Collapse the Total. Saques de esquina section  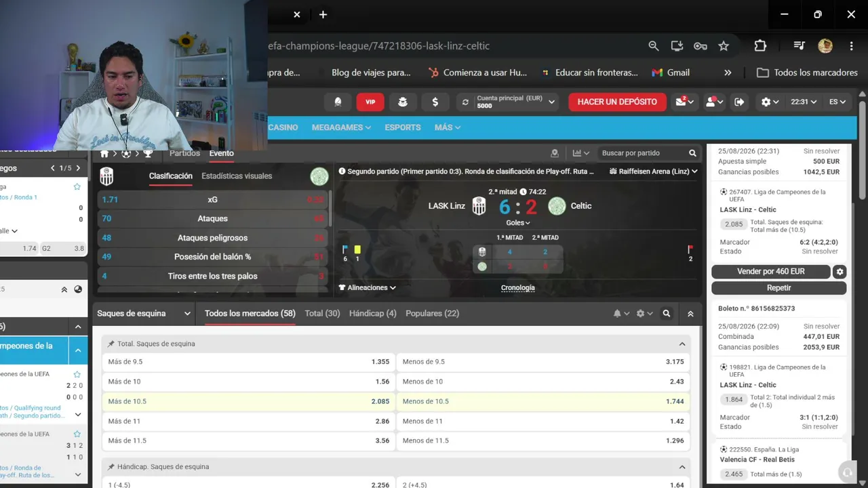682,344
